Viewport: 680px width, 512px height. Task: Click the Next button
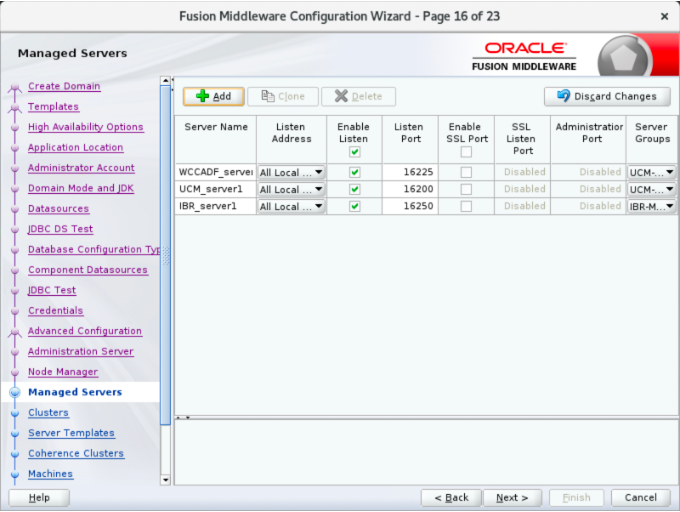click(x=512, y=497)
